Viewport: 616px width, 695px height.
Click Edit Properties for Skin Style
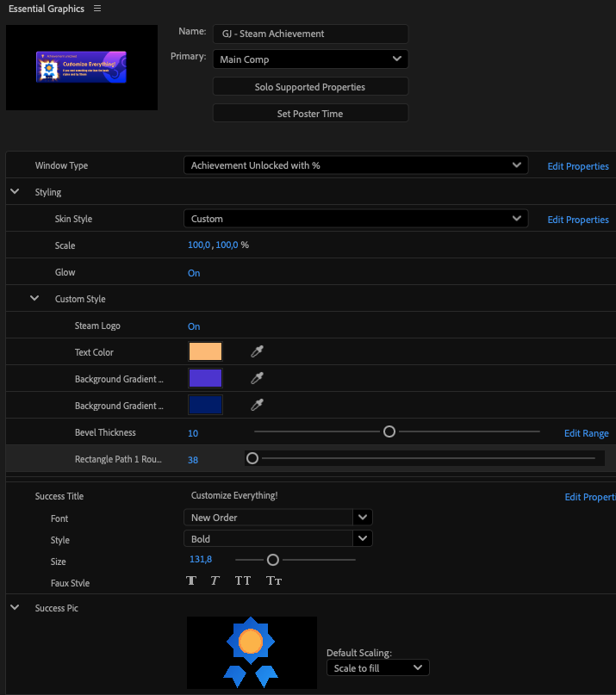pyautogui.click(x=578, y=220)
